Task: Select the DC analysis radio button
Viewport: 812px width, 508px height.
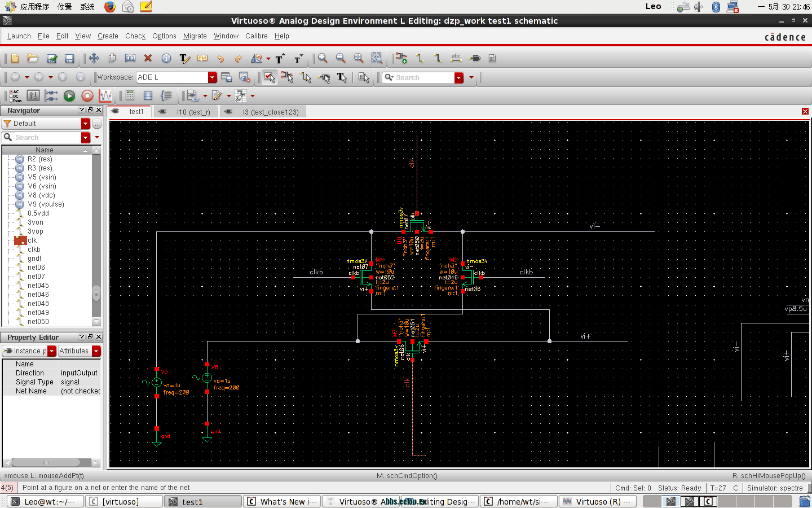Action: point(11,95)
